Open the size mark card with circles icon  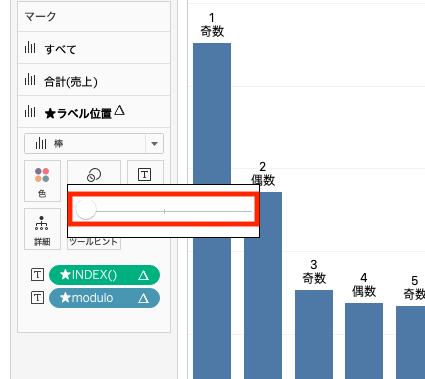(x=94, y=173)
